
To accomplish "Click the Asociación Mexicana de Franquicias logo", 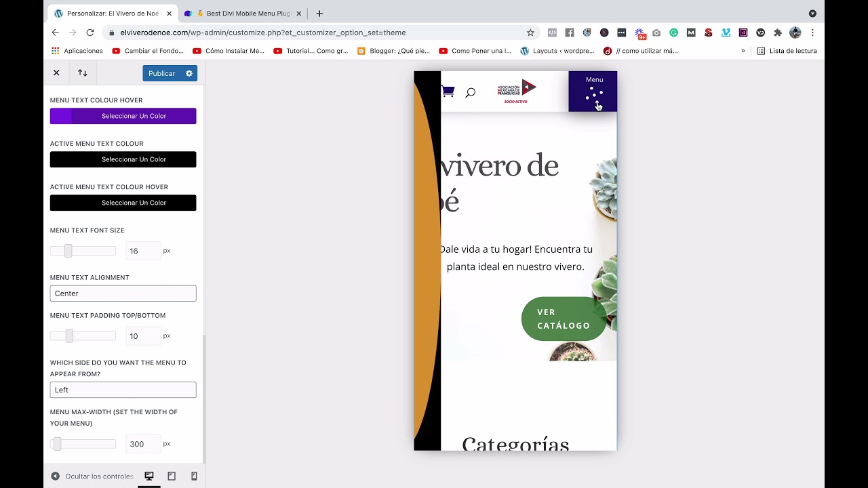I will click(x=516, y=91).
